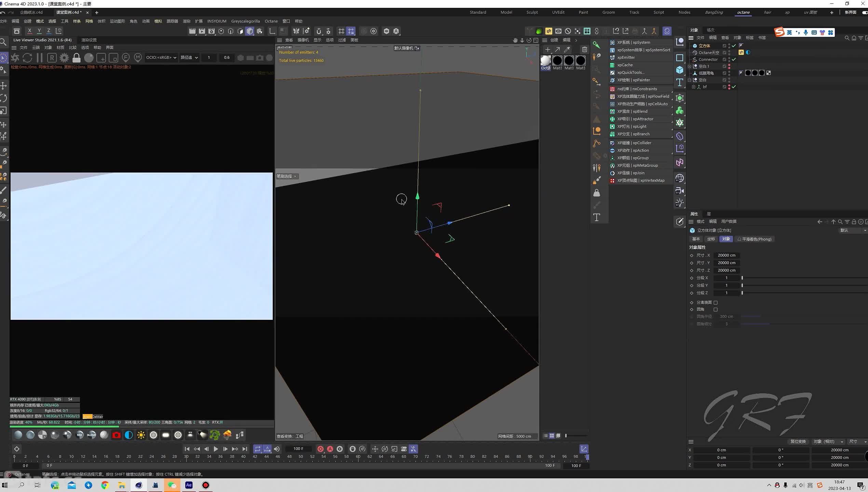Expand the 笔刷选择 tool arrow
868x492 pixels.
[x=295, y=176]
